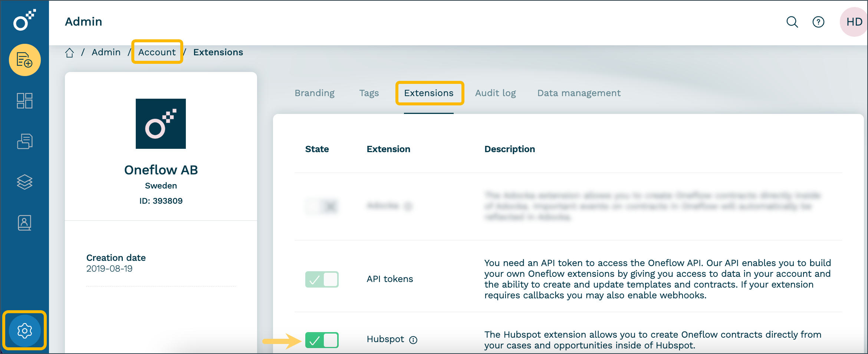This screenshot has width=868, height=354.
Task: Click the Hubspot extension name
Action: pyautogui.click(x=385, y=340)
